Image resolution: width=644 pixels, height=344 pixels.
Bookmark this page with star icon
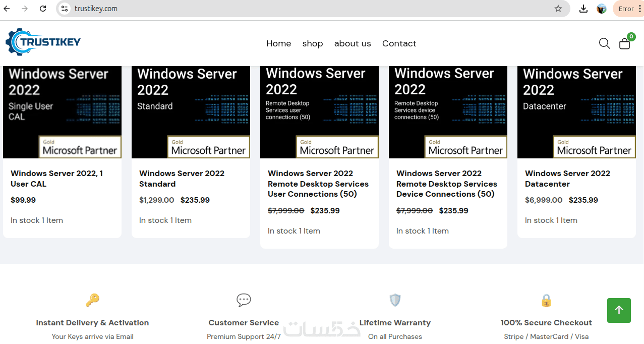(558, 9)
